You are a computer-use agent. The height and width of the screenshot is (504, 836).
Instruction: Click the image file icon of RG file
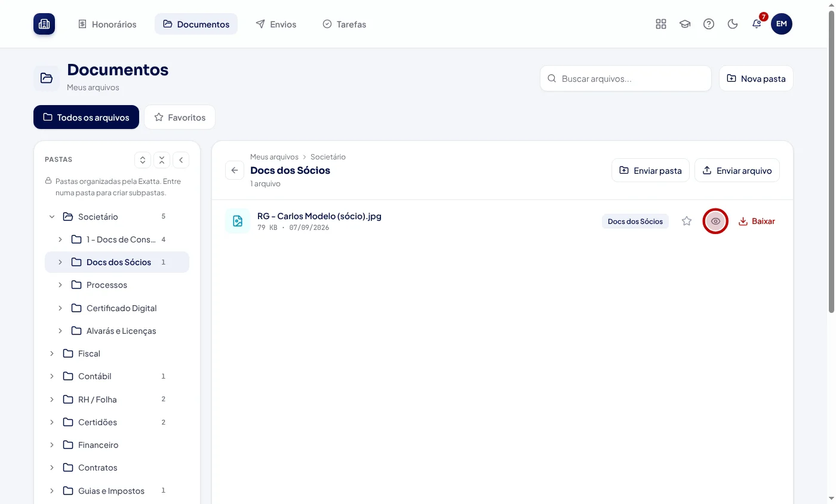tap(238, 221)
